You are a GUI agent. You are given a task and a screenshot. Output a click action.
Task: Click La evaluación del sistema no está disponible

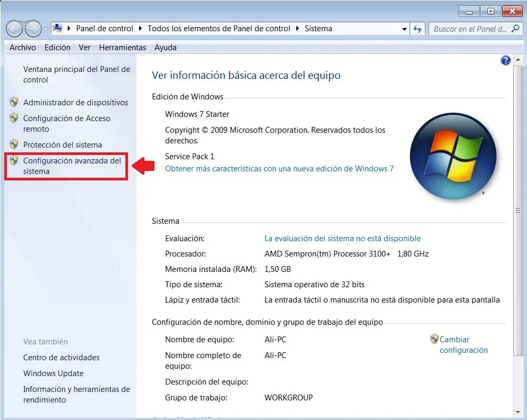343,238
